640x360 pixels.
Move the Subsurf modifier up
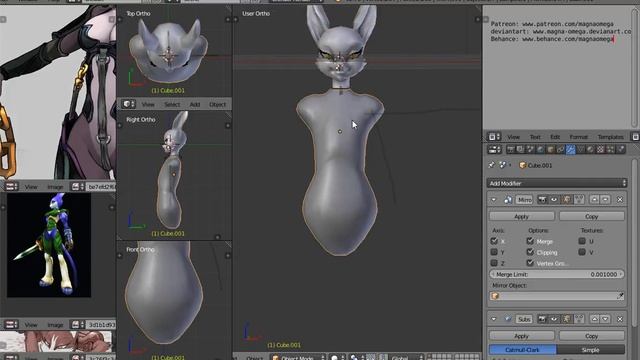pyautogui.click(x=595, y=319)
